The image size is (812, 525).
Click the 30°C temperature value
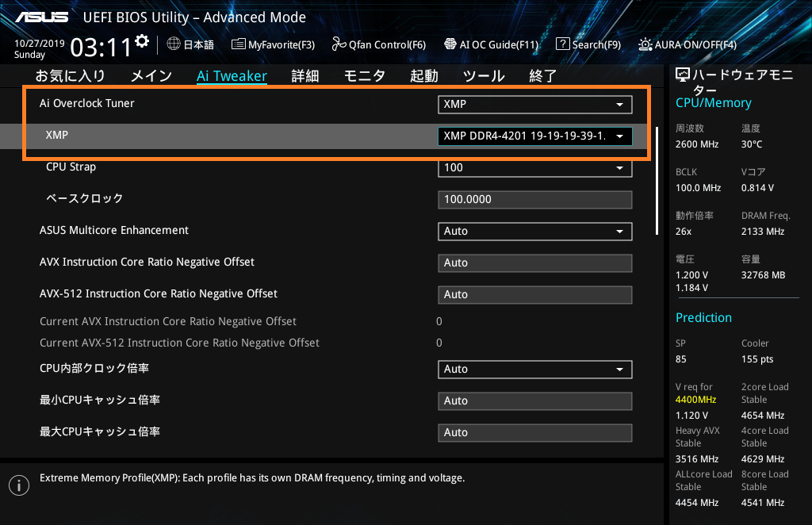pyautogui.click(x=752, y=144)
